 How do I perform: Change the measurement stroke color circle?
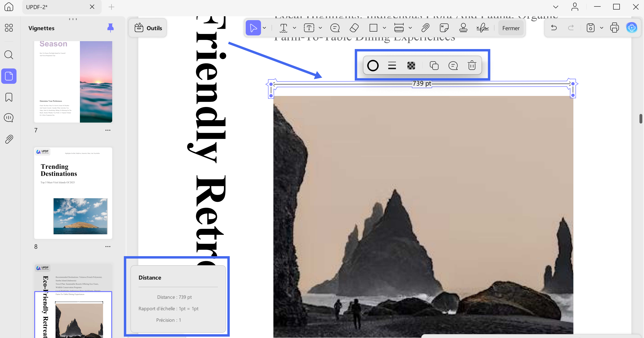(373, 66)
